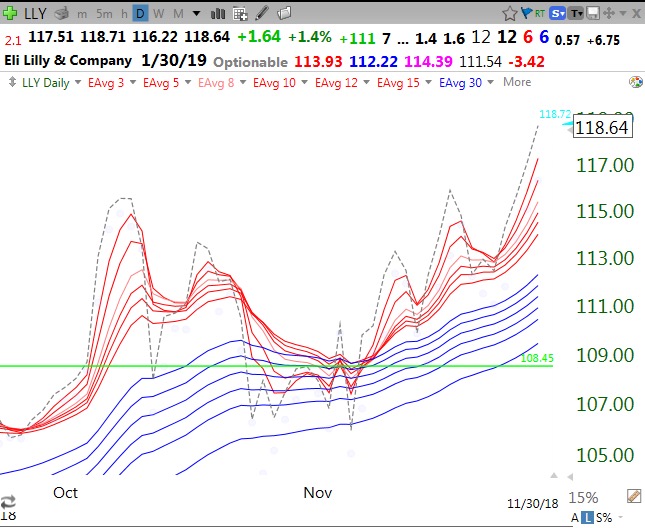Open the LLY Daily plot menu

tap(46, 83)
